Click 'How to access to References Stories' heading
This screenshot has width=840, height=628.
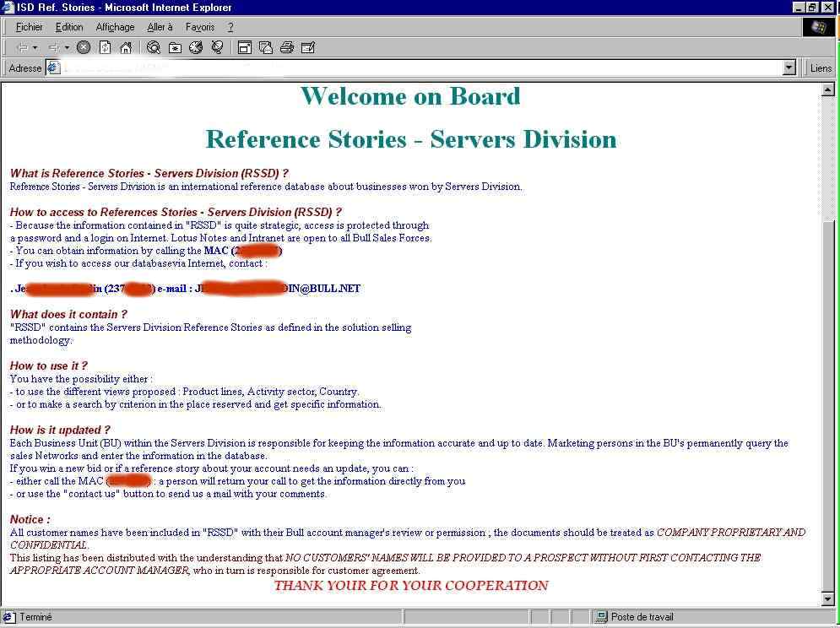pos(176,212)
